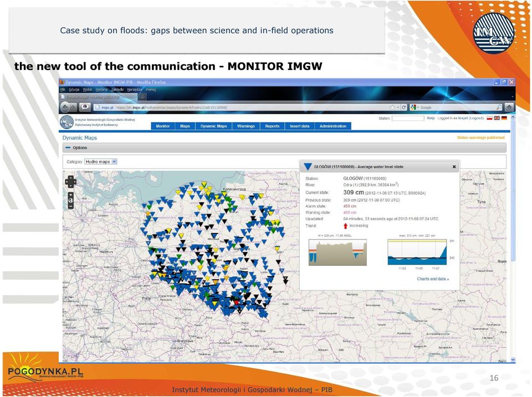Open the Reports navigation tab
Screen dimensions: 532x397
point(272,126)
